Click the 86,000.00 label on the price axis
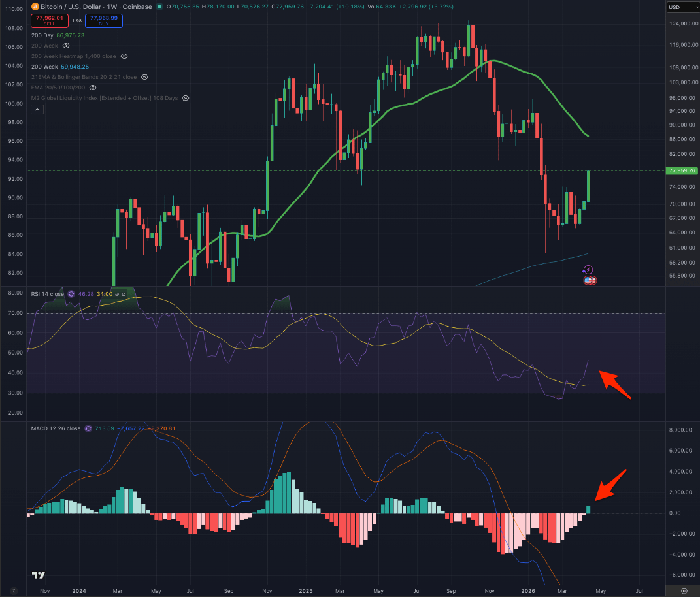The image size is (700, 597). point(682,139)
